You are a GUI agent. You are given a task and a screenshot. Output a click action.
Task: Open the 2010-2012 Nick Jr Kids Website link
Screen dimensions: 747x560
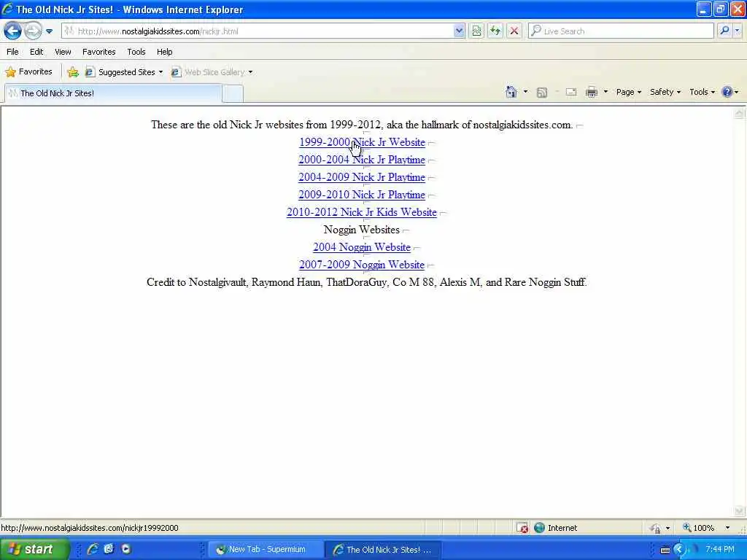pyautogui.click(x=362, y=212)
